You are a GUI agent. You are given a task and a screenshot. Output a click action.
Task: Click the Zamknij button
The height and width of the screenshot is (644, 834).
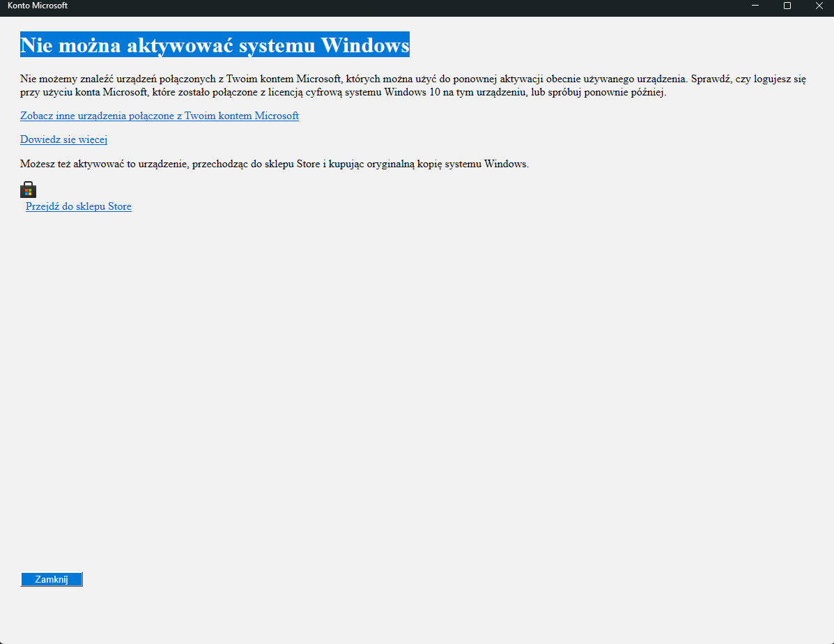52,579
